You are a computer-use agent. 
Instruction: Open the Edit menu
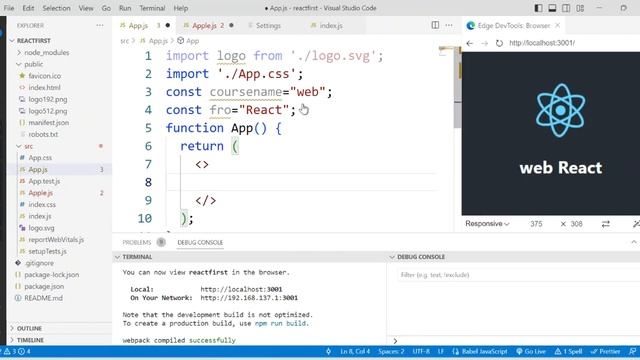tap(28, 8)
